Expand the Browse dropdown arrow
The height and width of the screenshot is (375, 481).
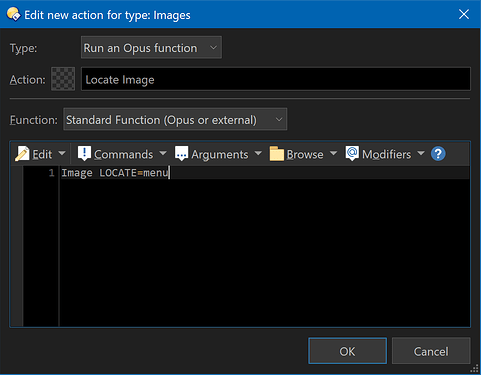pos(333,153)
